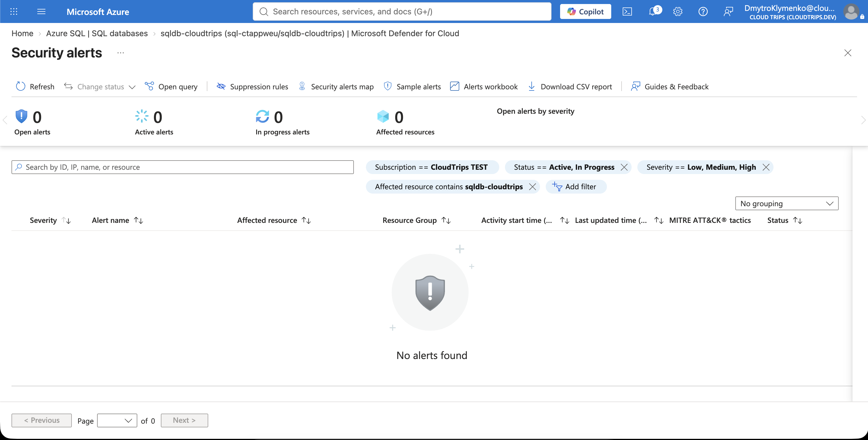The image size is (868, 440).
Task: Open the Azure portal apps grid icon
Action: 14,11
